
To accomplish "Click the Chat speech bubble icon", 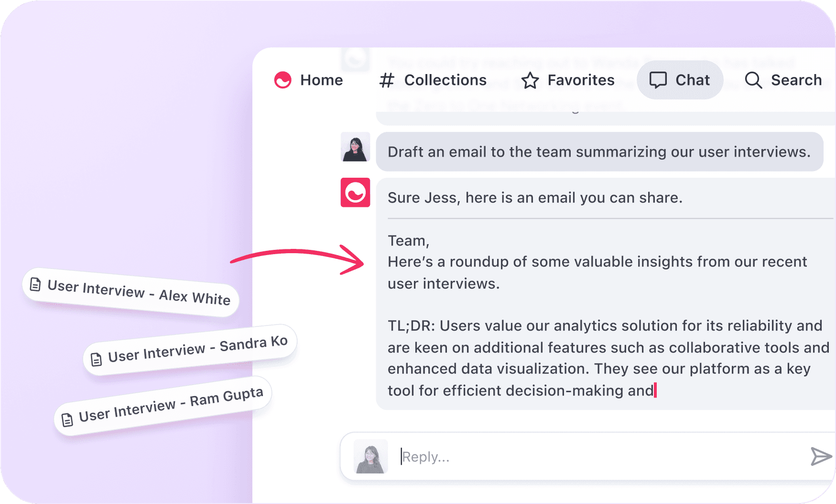I will point(658,80).
